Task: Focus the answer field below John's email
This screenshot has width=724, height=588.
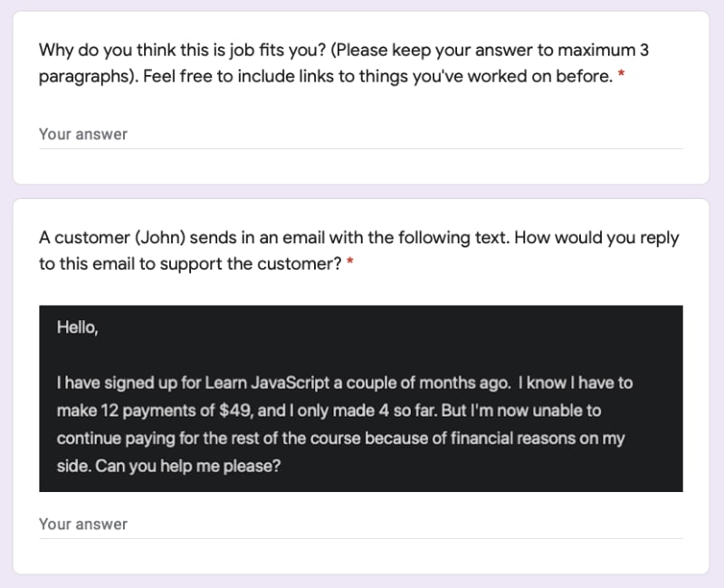Action: tap(360, 525)
